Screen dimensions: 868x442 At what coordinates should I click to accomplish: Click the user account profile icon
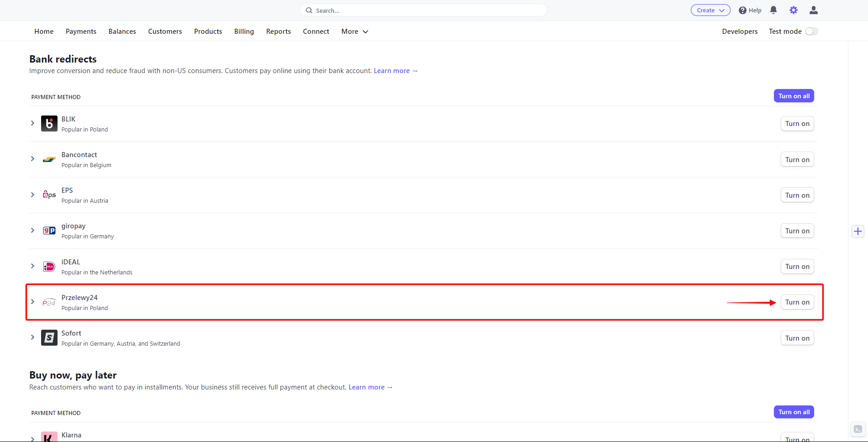click(x=813, y=10)
